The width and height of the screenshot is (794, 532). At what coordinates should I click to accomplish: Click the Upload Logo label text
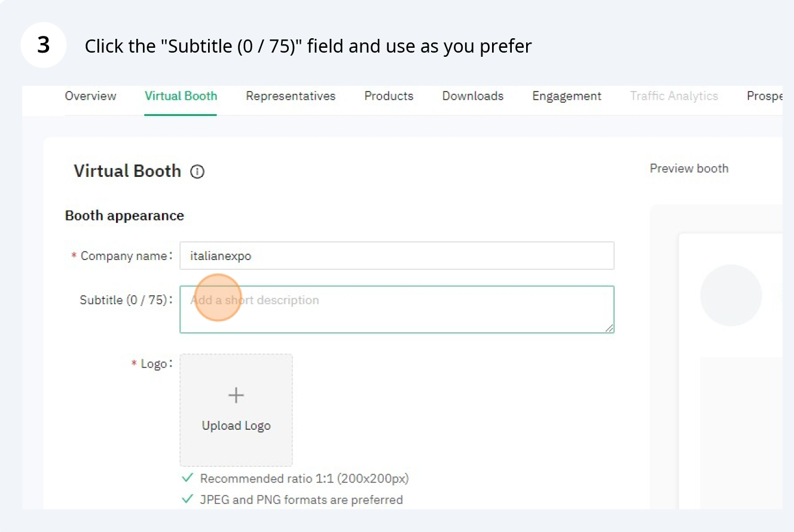pos(236,426)
